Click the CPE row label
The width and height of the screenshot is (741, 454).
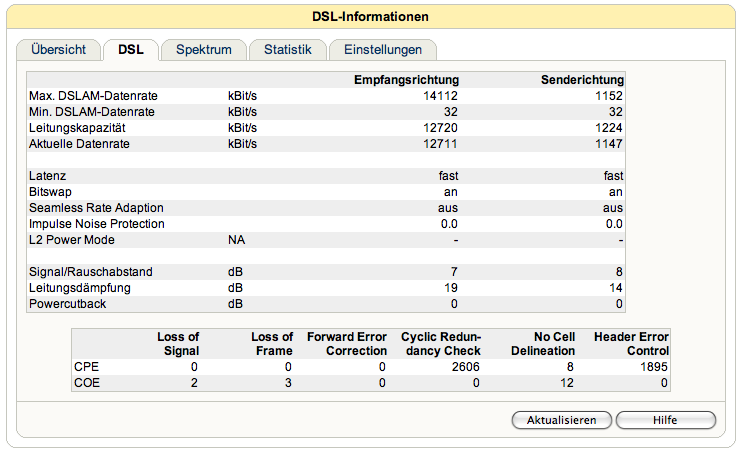(x=86, y=367)
